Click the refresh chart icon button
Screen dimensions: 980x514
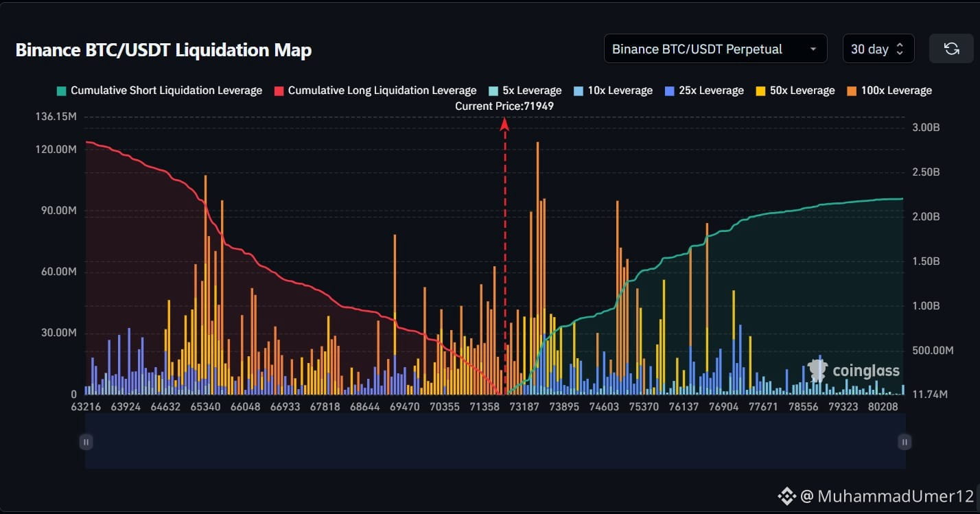(x=951, y=49)
